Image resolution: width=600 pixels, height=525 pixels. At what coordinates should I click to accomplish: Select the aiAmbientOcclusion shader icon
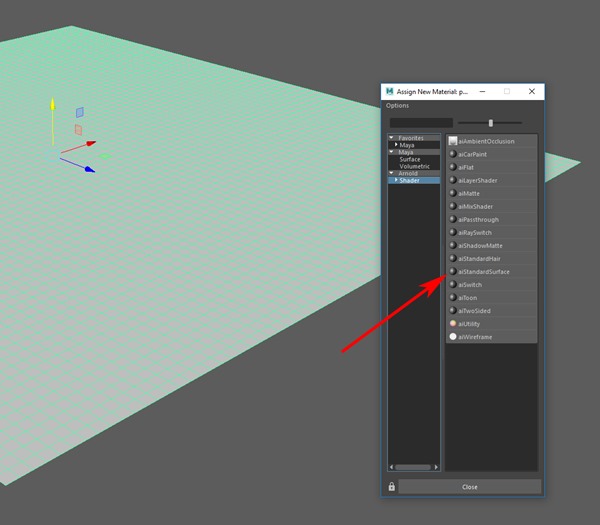point(453,141)
